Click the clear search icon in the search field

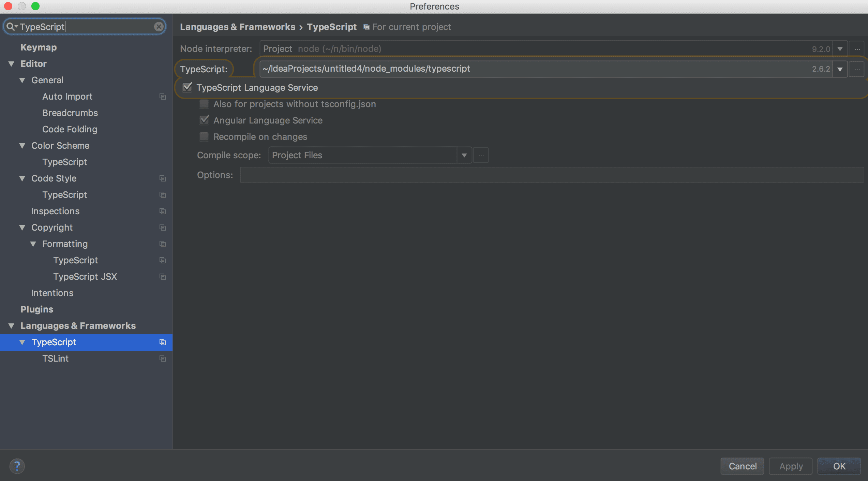(158, 27)
